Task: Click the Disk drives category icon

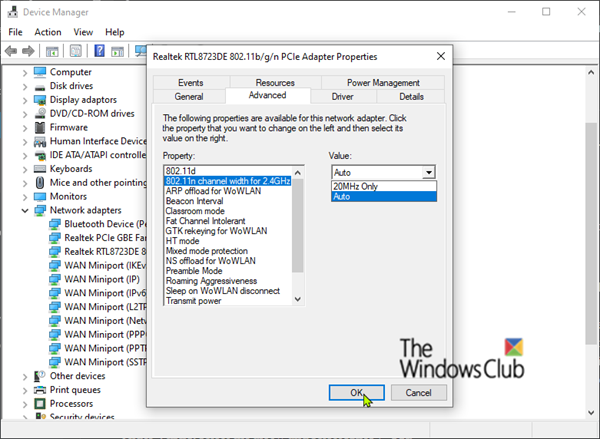Action: tap(40, 86)
